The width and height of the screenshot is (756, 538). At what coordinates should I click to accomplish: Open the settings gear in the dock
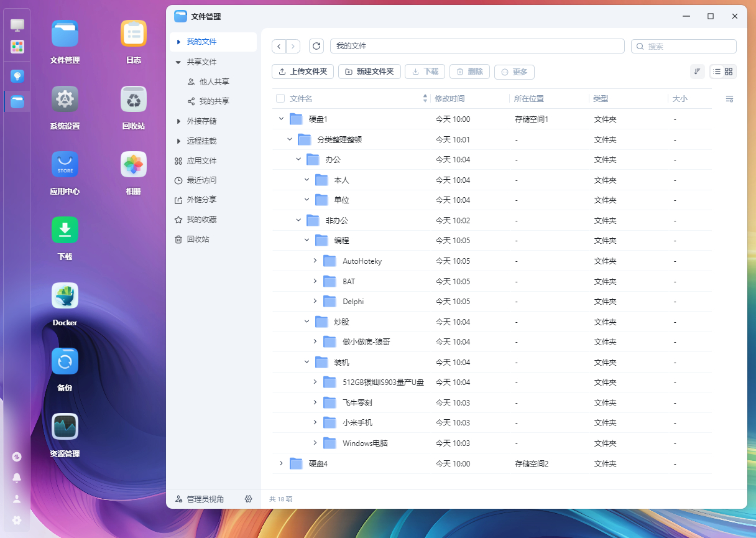click(x=17, y=520)
